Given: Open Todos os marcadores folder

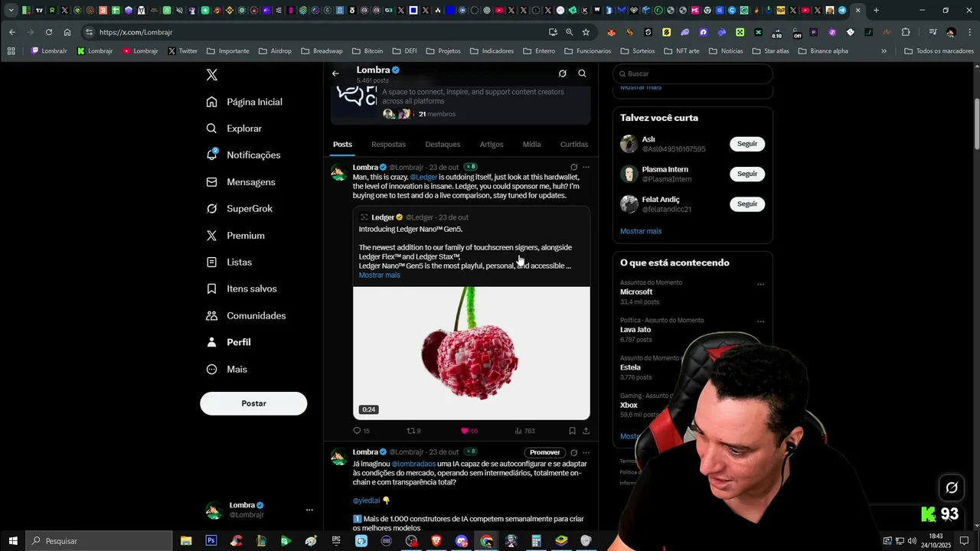Looking at the screenshot, I should pyautogui.click(x=939, y=51).
